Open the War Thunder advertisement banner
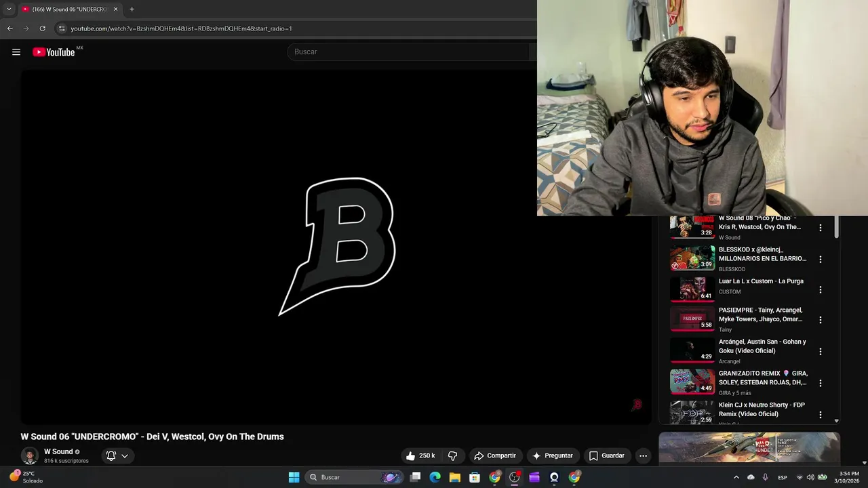 pos(749,449)
